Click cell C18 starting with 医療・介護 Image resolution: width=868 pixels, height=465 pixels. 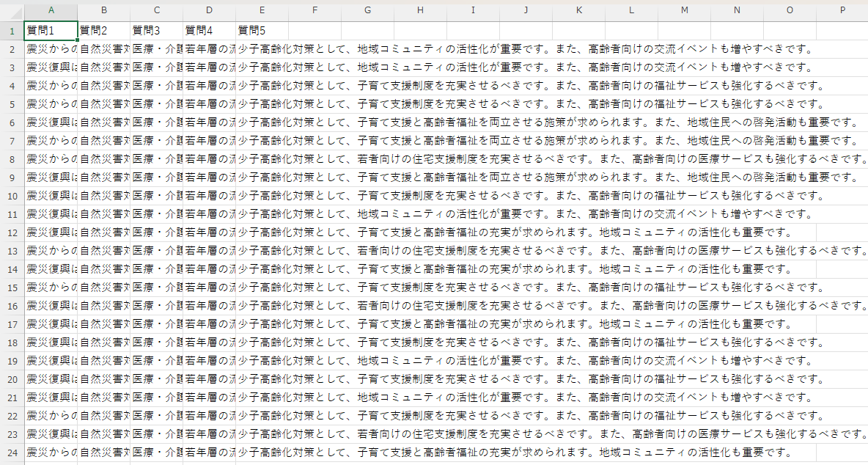[x=157, y=342]
